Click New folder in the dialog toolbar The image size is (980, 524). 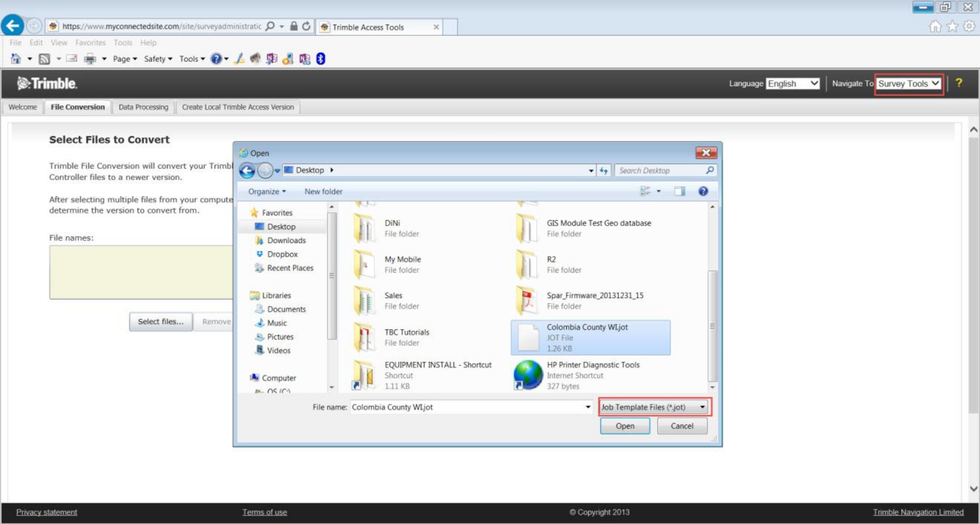click(323, 191)
